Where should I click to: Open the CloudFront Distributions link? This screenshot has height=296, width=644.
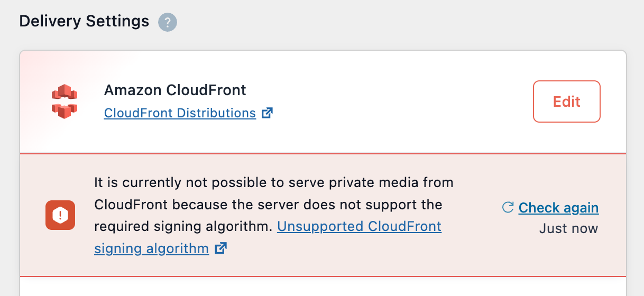click(180, 113)
